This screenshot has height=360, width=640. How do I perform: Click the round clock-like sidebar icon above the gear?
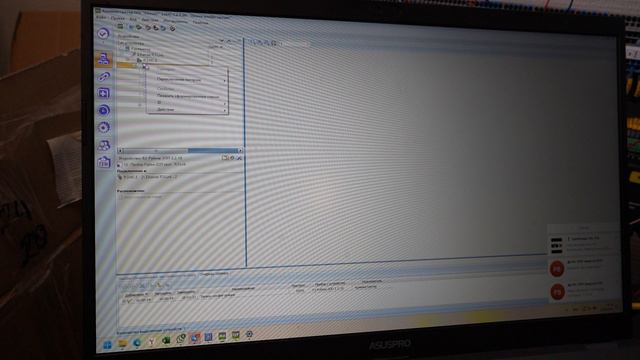tap(104, 110)
